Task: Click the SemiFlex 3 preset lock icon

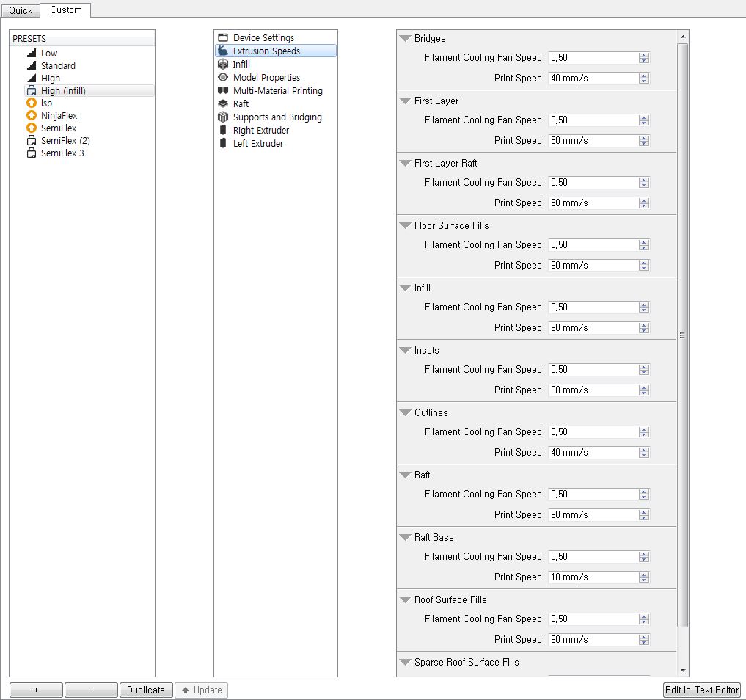Action: coord(32,153)
